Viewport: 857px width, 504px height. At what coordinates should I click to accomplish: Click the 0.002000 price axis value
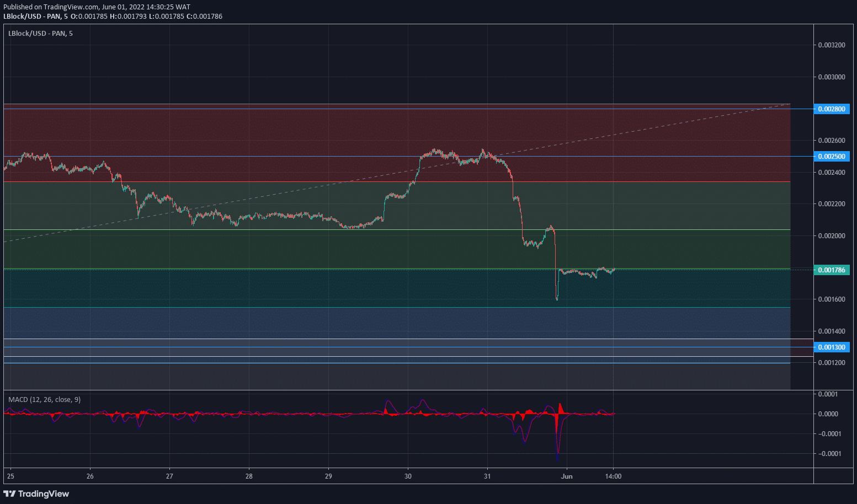pos(832,236)
